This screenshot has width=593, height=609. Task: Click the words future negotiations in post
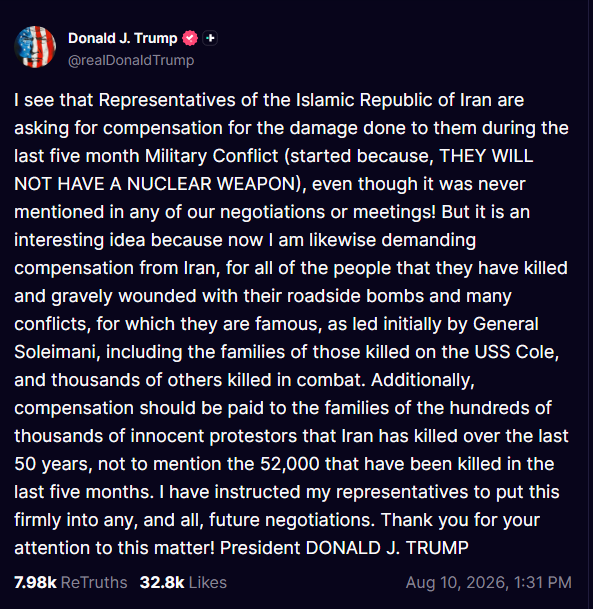click(x=290, y=520)
